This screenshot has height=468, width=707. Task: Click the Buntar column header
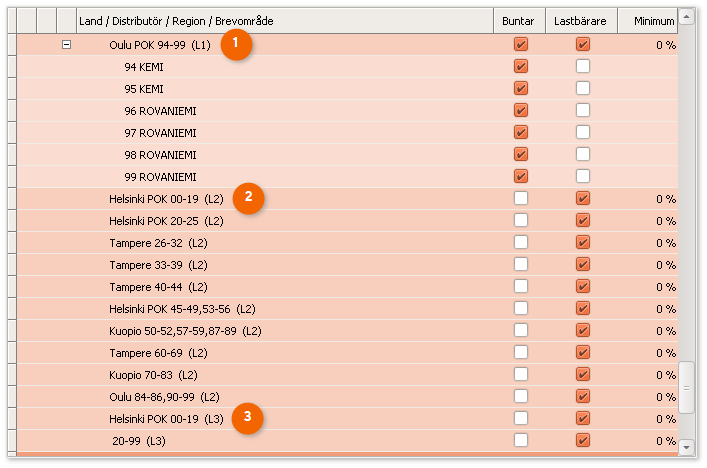pos(519,21)
